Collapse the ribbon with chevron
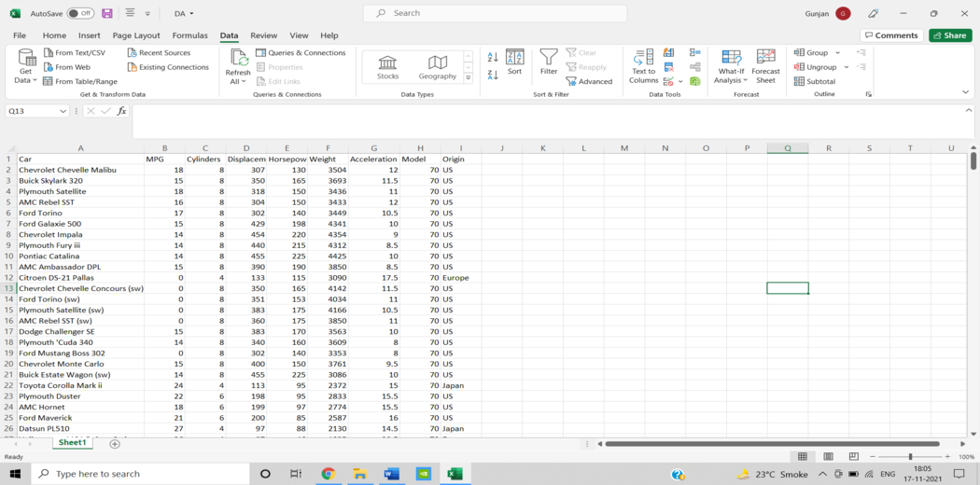The height and width of the screenshot is (485, 980). click(966, 92)
